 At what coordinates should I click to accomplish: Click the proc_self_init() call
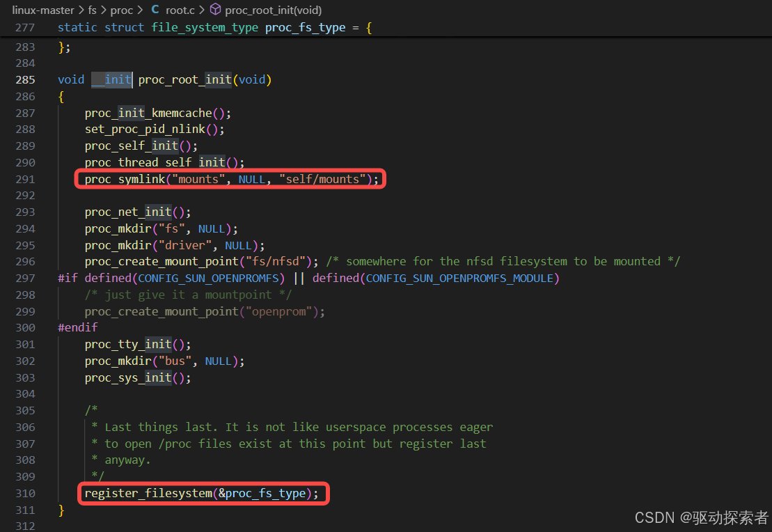click(x=141, y=146)
